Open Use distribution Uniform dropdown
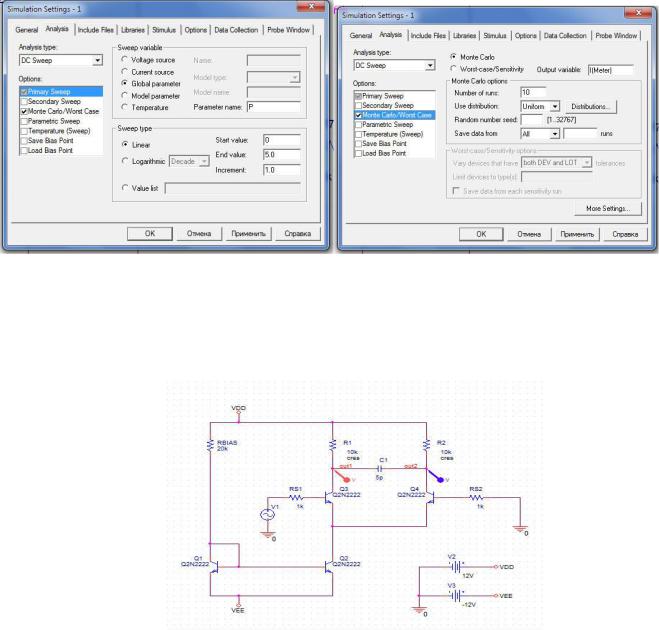The height and width of the screenshot is (630, 659). [x=555, y=106]
